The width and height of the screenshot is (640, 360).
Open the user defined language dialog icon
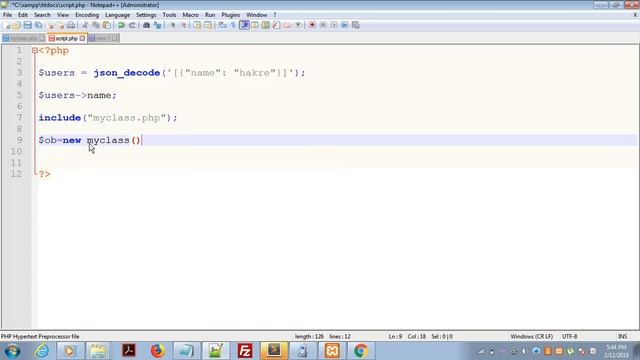pyautogui.click(x=255, y=25)
